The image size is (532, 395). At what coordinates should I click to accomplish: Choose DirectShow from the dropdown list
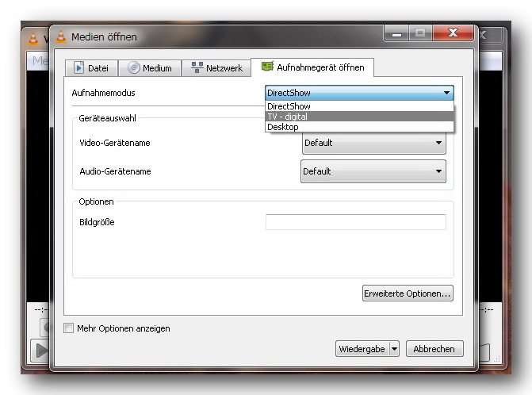click(359, 106)
